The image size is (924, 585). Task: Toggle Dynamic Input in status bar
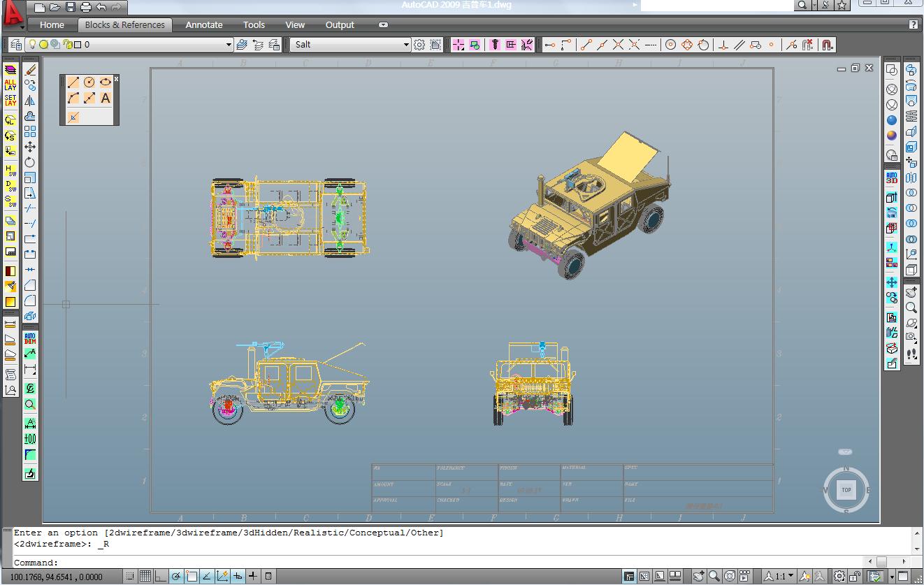coord(238,577)
